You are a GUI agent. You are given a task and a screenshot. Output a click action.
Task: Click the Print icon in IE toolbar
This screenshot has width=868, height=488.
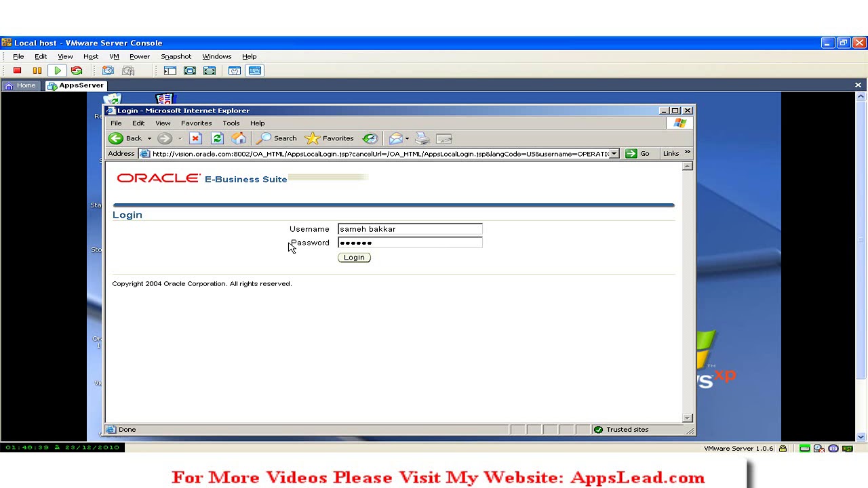coord(422,138)
